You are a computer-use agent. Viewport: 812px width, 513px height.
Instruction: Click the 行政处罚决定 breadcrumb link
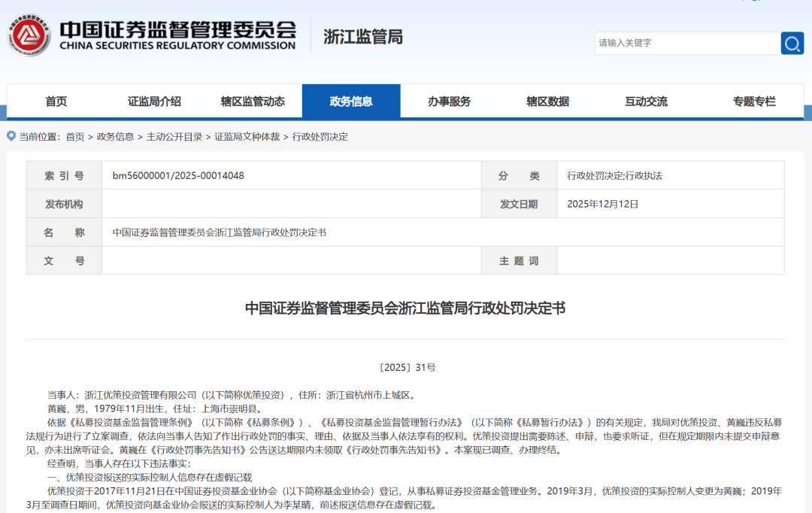[x=320, y=137]
